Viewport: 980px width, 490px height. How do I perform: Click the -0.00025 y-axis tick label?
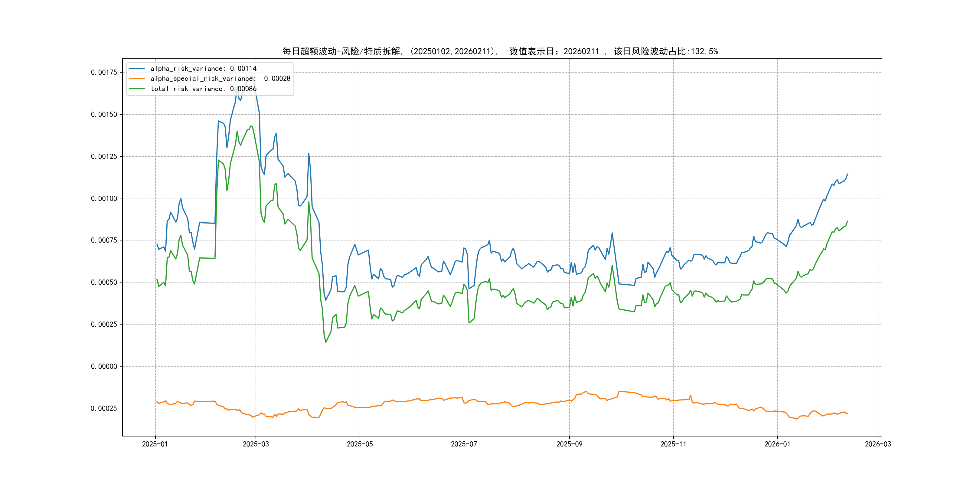tap(102, 408)
